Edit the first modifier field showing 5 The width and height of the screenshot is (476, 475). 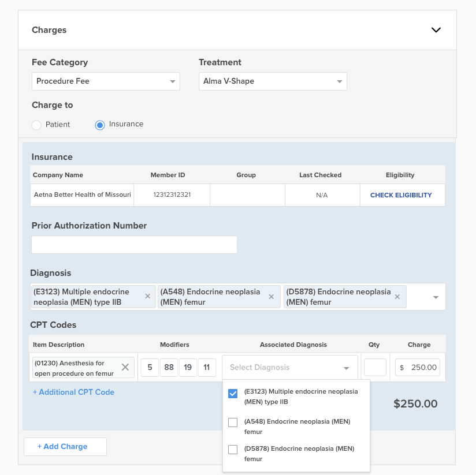click(x=150, y=367)
